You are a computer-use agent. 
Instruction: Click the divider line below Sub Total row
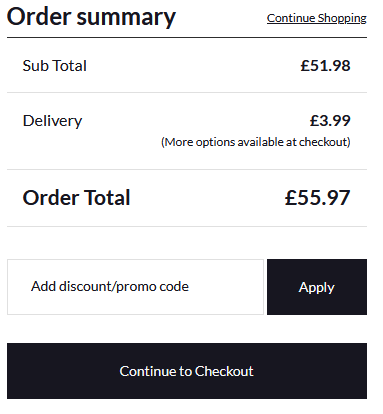click(187, 92)
